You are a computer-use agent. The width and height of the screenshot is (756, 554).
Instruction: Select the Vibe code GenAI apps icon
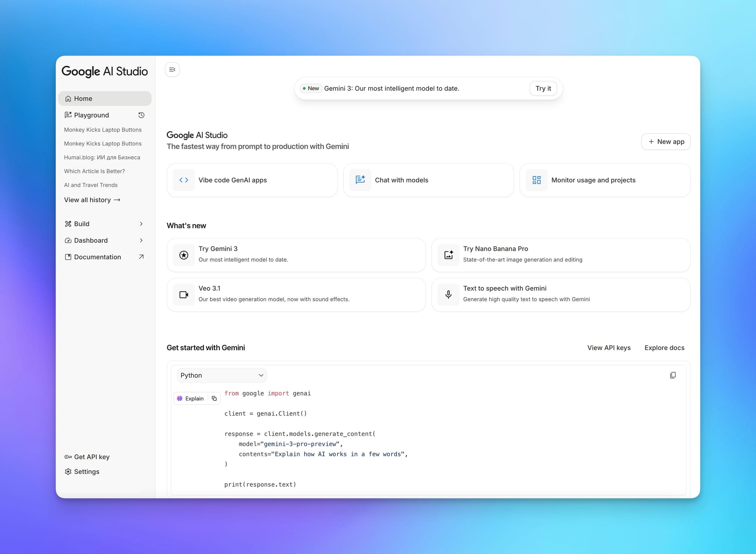(184, 180)
